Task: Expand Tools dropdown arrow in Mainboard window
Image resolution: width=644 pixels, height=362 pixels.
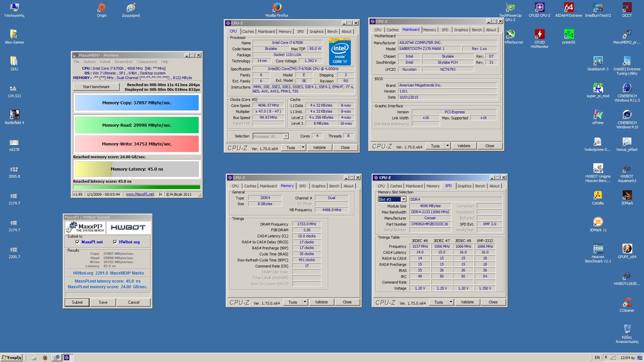Action: point(447,146)
